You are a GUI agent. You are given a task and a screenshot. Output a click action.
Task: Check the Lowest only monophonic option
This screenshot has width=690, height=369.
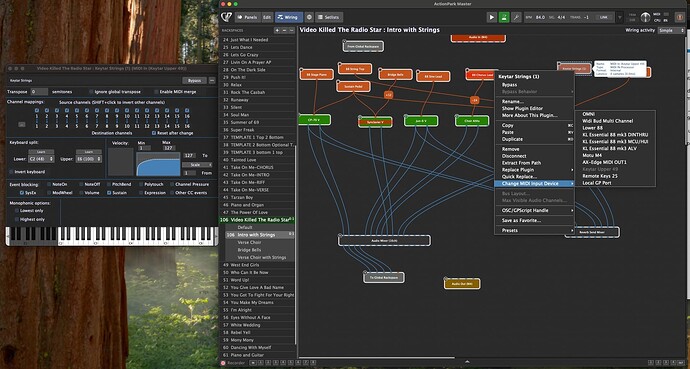tap(17, 211)
